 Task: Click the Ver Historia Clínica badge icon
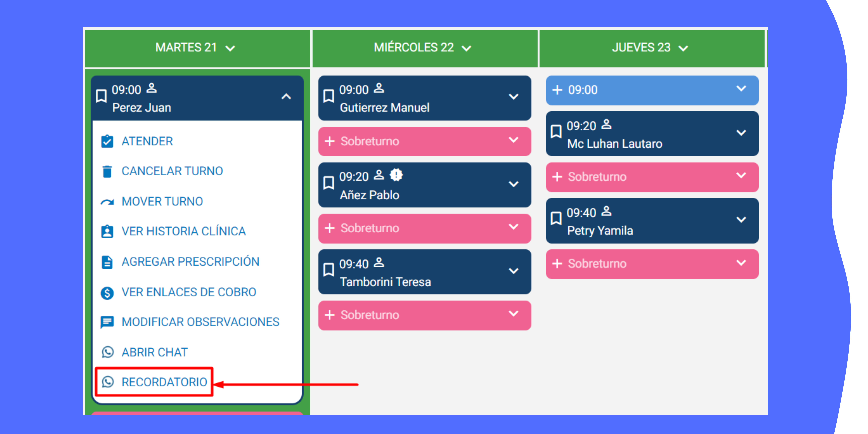point(107,231)
